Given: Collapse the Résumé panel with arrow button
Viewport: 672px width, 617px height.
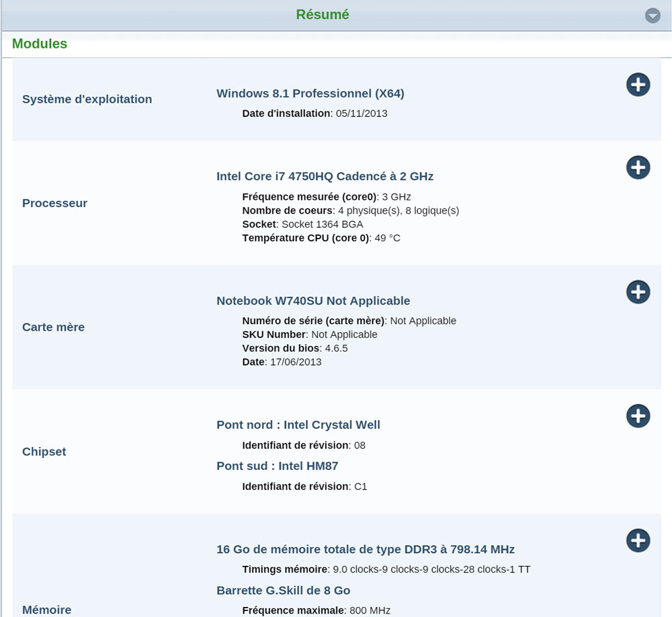Looking at the screenshot, I should click(653, 16).
